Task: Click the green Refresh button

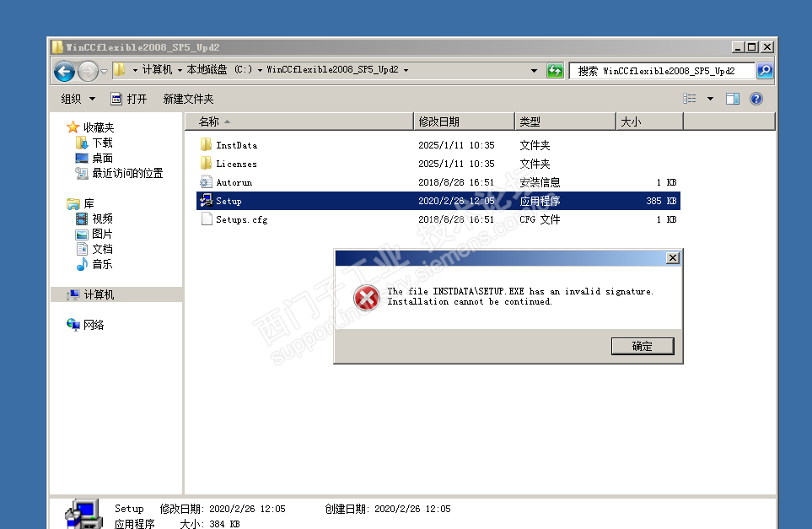Action: pyautogui.click(x=555, y=71)
